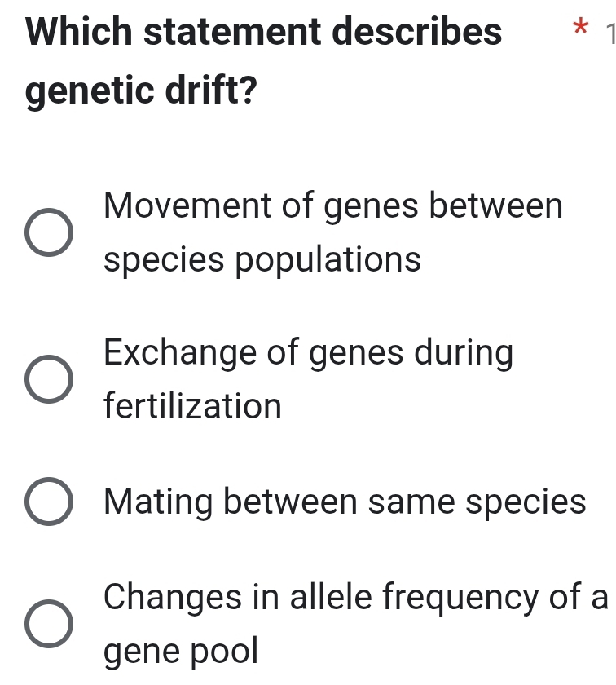
Task: Click the "gene pool" text line
Action: click(x=181, y=651)
